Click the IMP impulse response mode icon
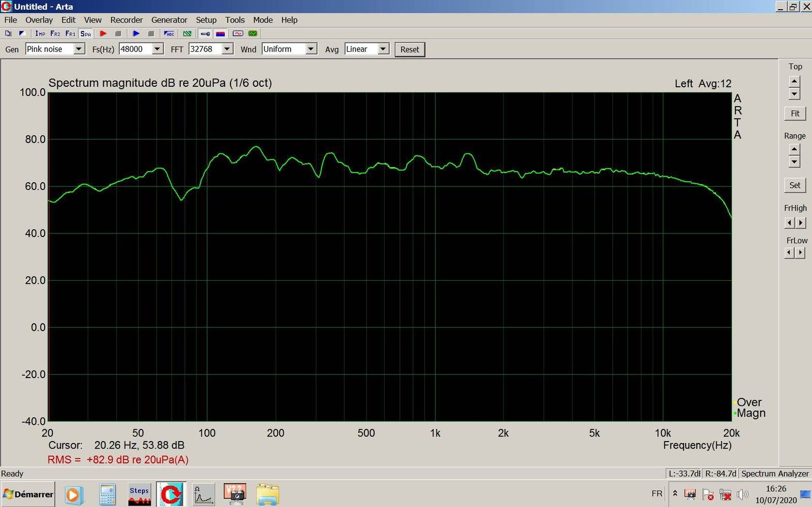 pyautogui.click(x=40, y=33)
